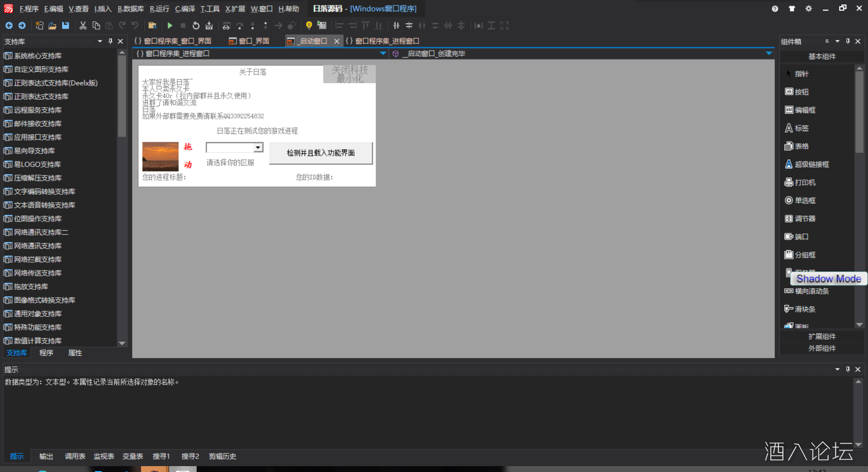Cut the selection using the scissors icon

coord(83,25)
